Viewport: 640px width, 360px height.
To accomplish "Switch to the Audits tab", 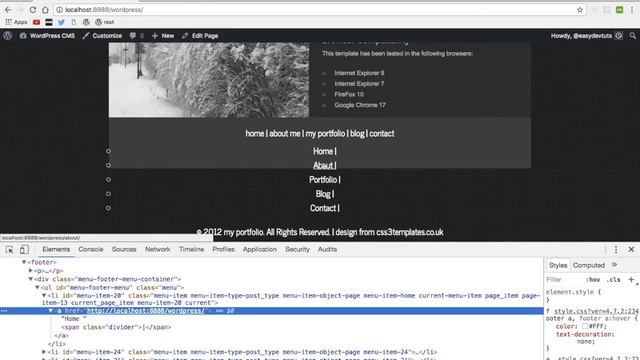I will click(x=327, y=249).
